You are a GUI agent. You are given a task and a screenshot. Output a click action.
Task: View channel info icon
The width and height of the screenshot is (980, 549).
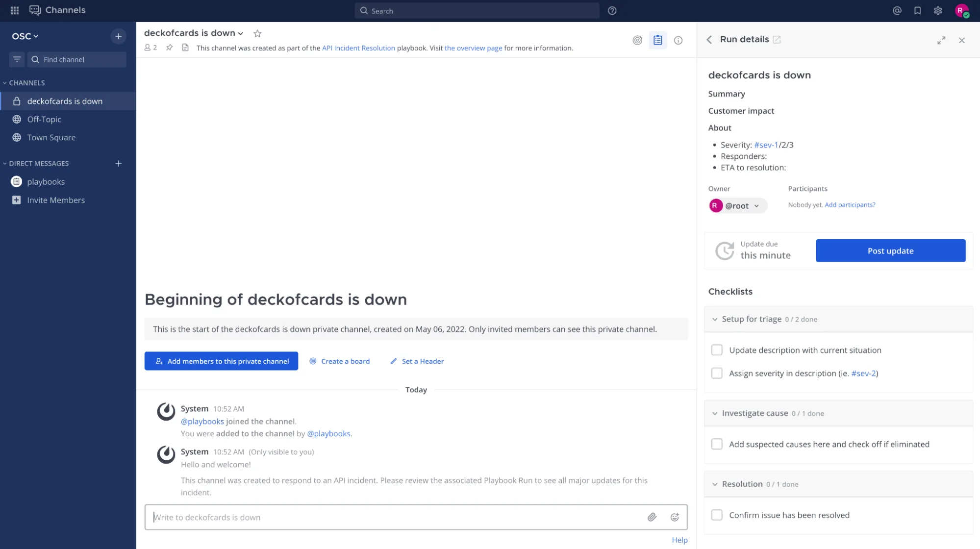[678, 40]
